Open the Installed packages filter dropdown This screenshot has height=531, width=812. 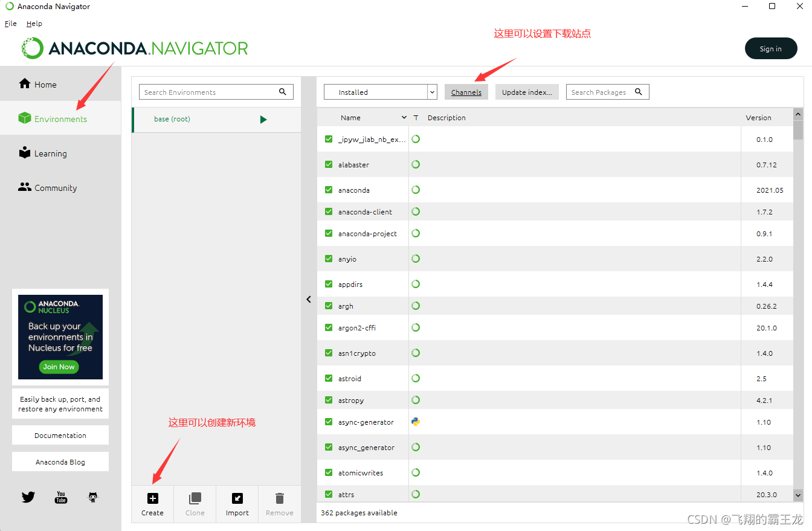(381, 92)
